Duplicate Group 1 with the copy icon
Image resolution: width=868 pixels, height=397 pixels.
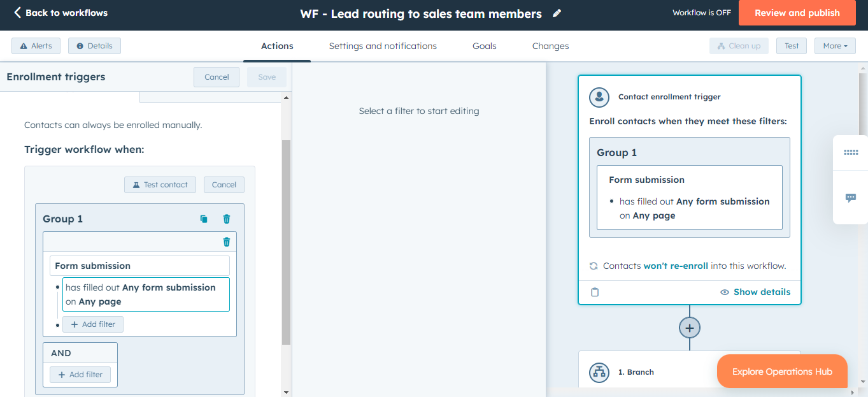pyautogui.click(x=203, y=219)
